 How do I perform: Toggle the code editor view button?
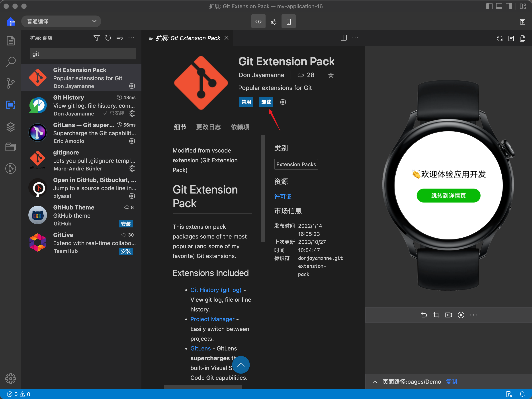[x=258, y=22]
